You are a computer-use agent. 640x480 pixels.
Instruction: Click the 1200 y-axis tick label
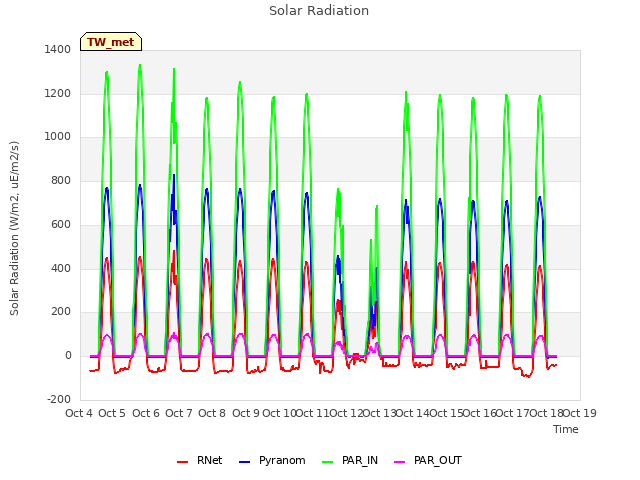58,93
